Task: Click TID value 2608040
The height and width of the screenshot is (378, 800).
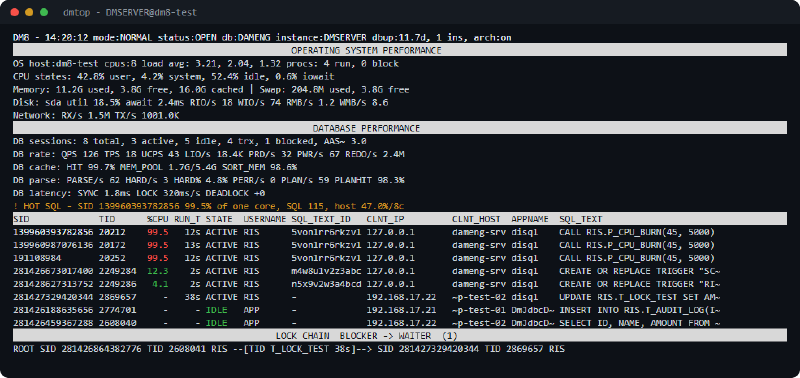Action: 118,323
